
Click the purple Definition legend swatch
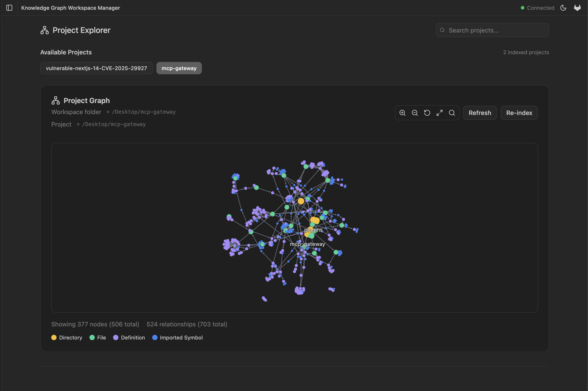(x=116, y=338)
